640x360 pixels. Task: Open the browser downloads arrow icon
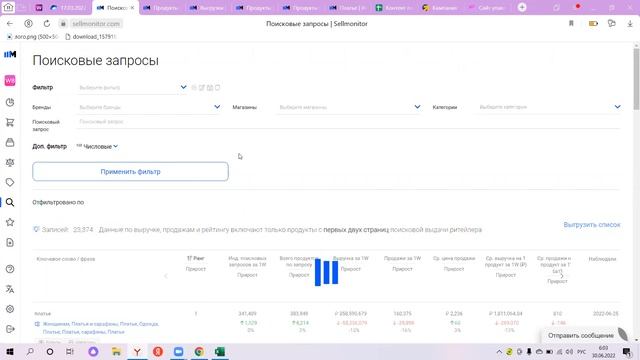[x=630, y=24]
